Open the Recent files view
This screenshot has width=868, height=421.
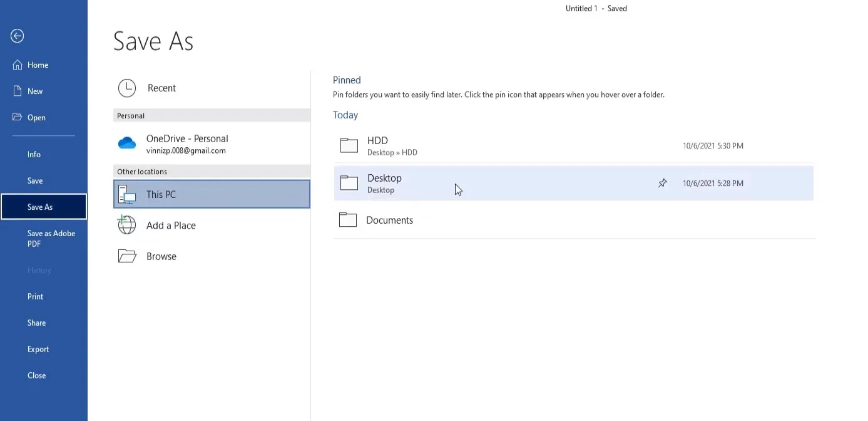pyautogui.click(x=161, y=88)
